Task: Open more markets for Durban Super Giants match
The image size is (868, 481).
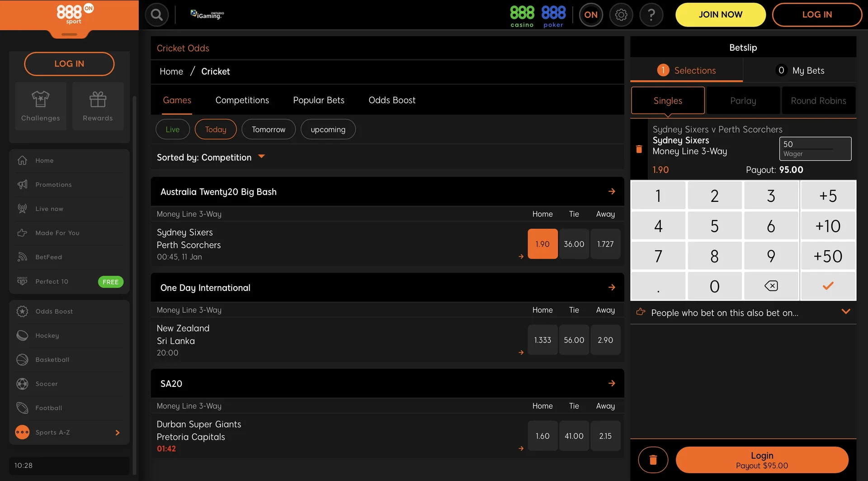Action: 521,448
